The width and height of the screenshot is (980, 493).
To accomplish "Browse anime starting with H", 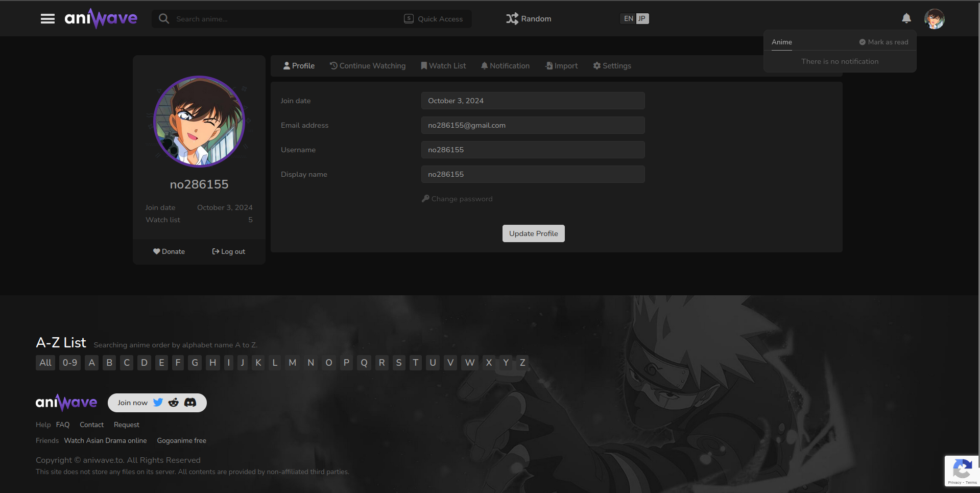I will (213, 363).
